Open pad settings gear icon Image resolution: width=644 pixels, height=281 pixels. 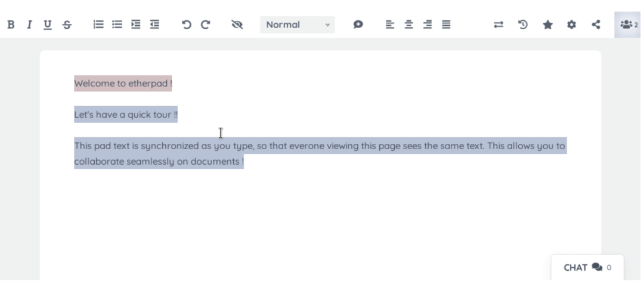pyautogui.click(x=571, y=24)
